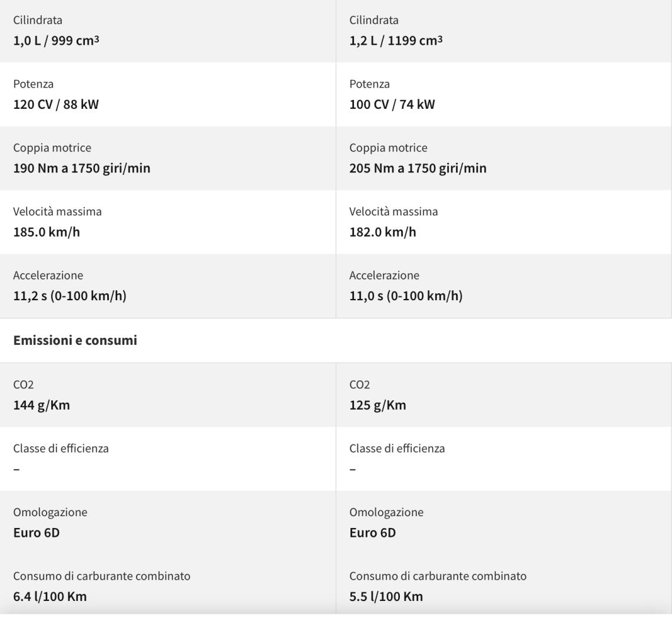
Task: Click the right column Classe di efficienza label
Action: click(x=398, y=448)
